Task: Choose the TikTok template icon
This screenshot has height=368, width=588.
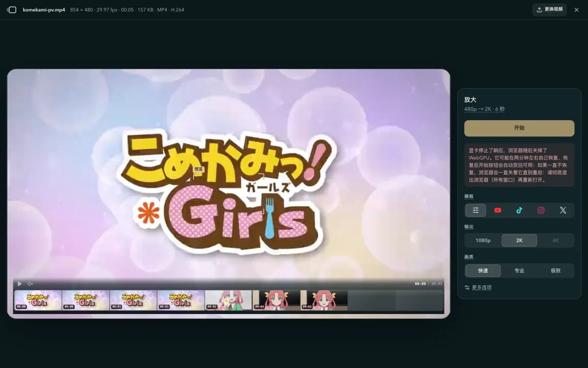Action: [x=519, y=210]
